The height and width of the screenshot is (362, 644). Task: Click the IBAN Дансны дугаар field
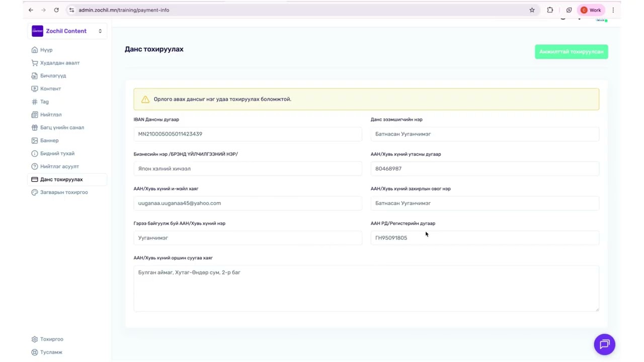(248, 134)
